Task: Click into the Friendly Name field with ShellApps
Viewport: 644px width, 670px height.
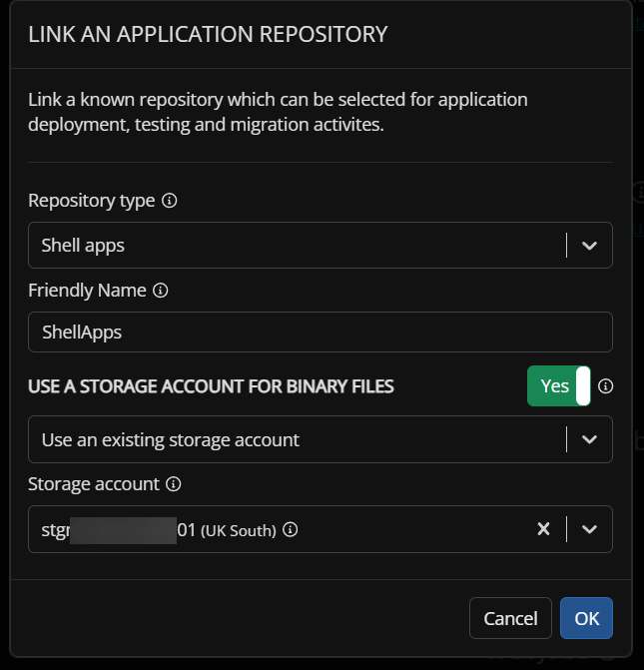Action: coord(321,333)
